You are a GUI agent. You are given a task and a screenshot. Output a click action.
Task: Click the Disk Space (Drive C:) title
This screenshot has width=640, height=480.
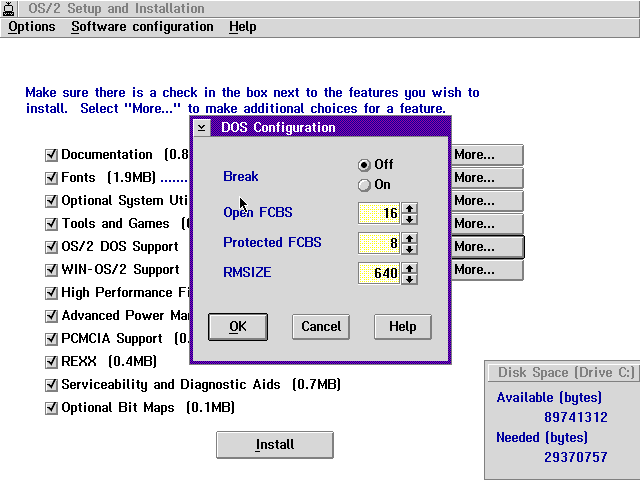point(566,373)
